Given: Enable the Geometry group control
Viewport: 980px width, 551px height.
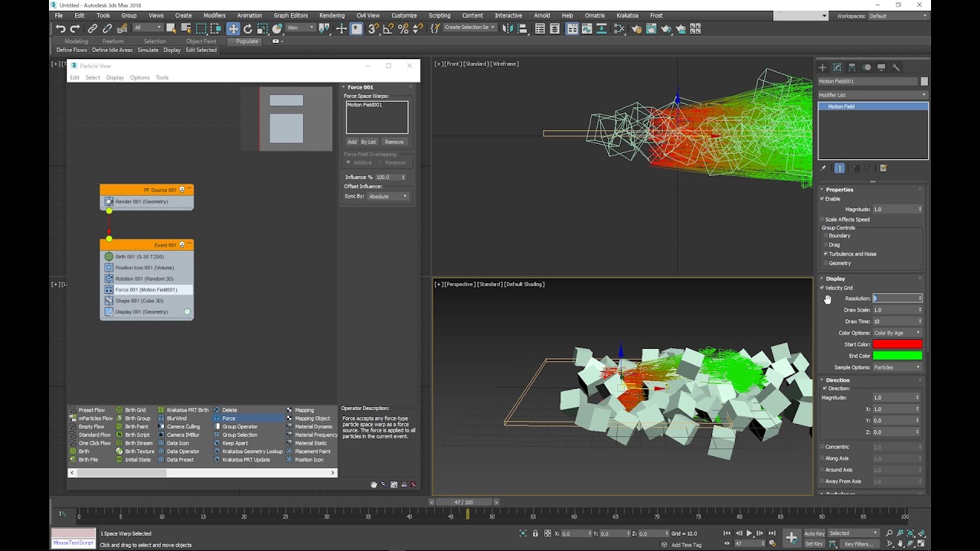Looking at the screenshot, I should pos(826,263).
